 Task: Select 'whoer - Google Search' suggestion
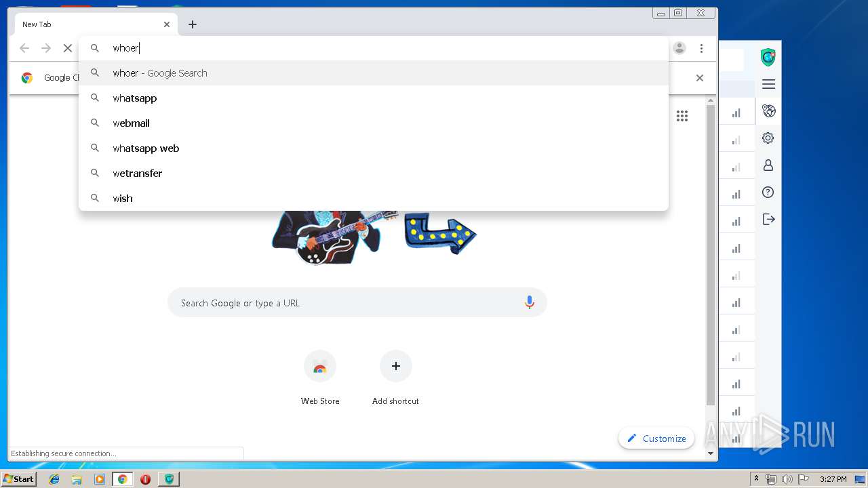tap(374, 73)
